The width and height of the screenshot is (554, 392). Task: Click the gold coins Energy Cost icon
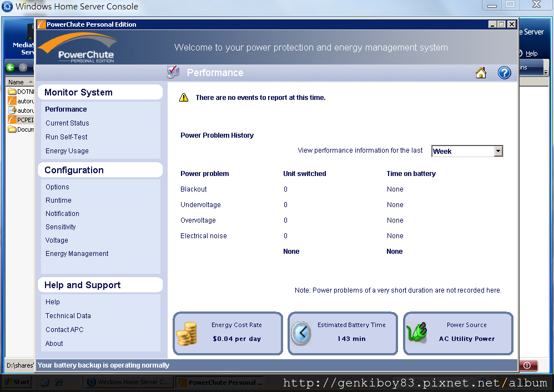click(187, 333)
